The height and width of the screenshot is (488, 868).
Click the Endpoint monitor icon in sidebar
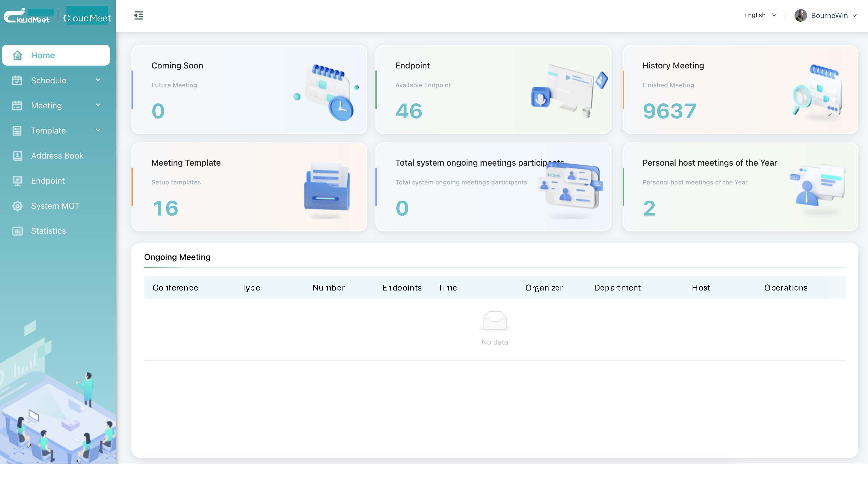tap(17, 181)
